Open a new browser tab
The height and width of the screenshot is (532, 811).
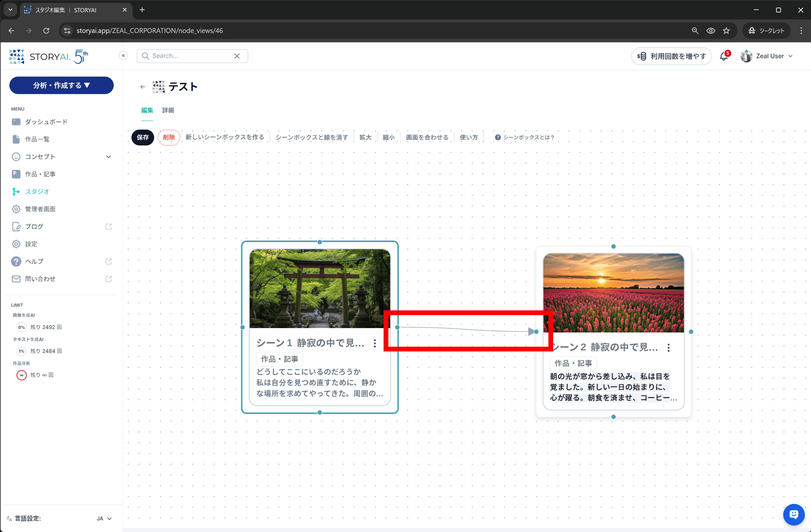pos(142,10)
